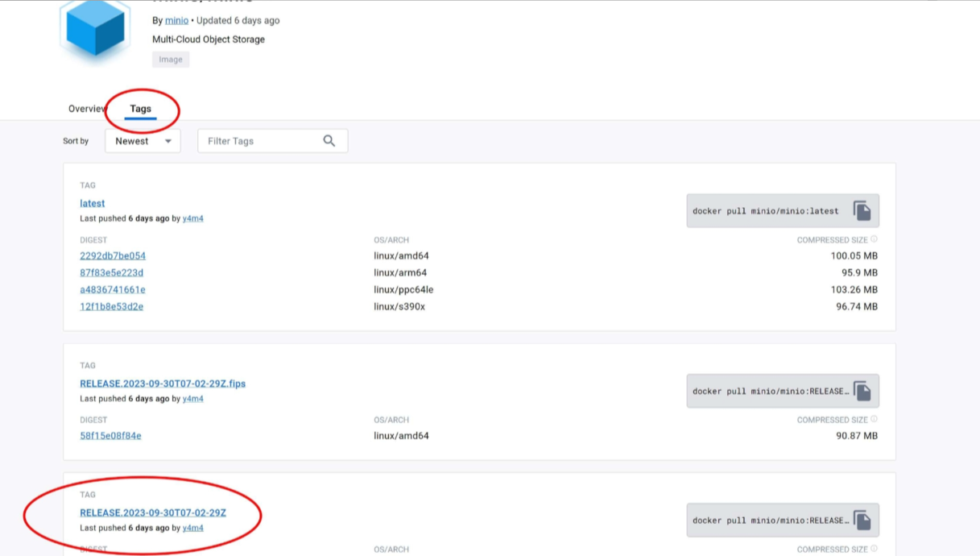
Task: Open digest 12f1b8e53d2e
Action: (x=111, y=307)
